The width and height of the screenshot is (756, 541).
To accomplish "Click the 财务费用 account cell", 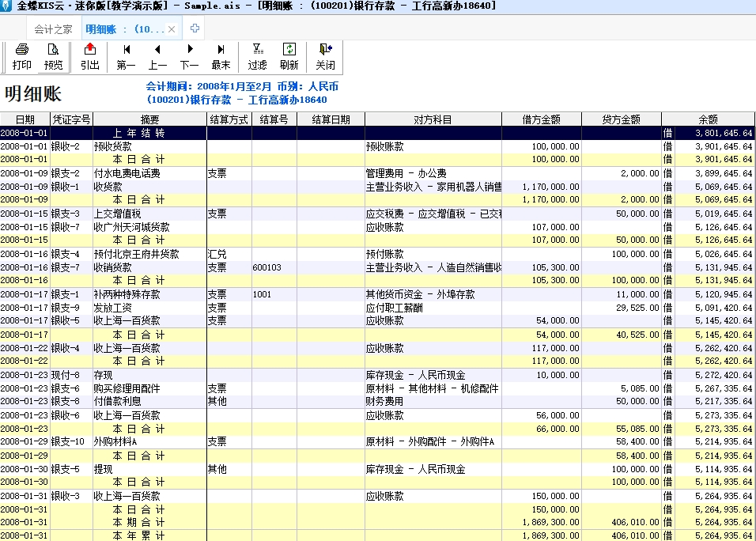I will tap(433, 401).
